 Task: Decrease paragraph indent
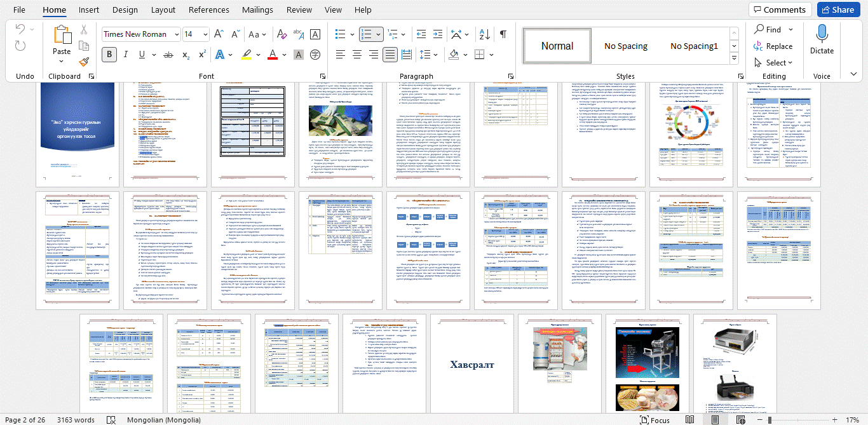[x=421, y=34]
